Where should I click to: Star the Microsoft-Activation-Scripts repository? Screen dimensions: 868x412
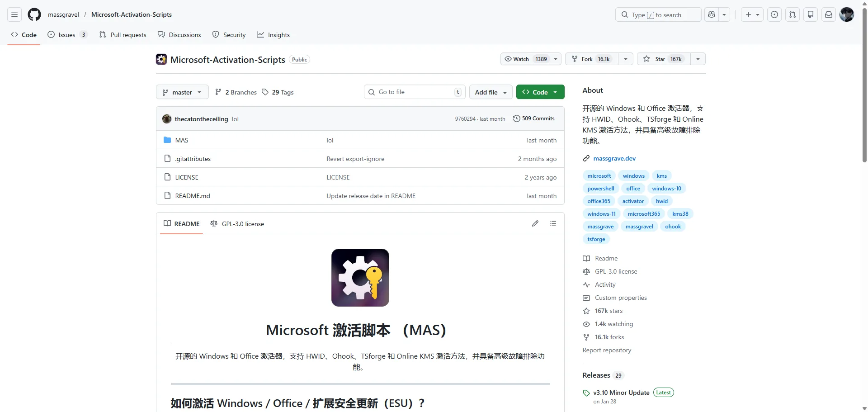[x=663, y=59]
